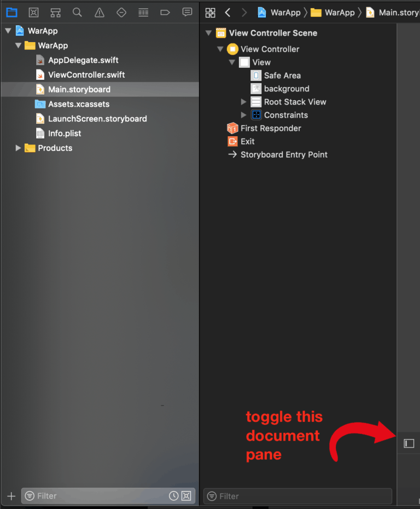Open the Debug navigator
The image size is (420, 509).
[143, 13]
